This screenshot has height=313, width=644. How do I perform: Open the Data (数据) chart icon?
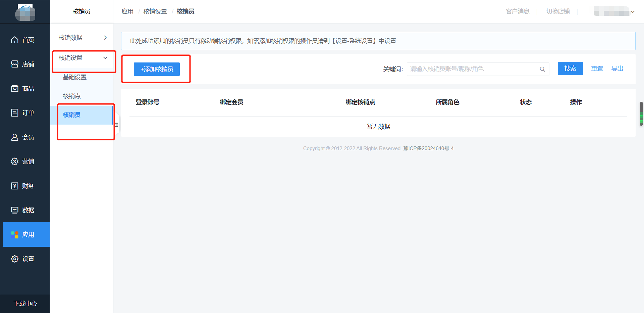pos(15,210)
